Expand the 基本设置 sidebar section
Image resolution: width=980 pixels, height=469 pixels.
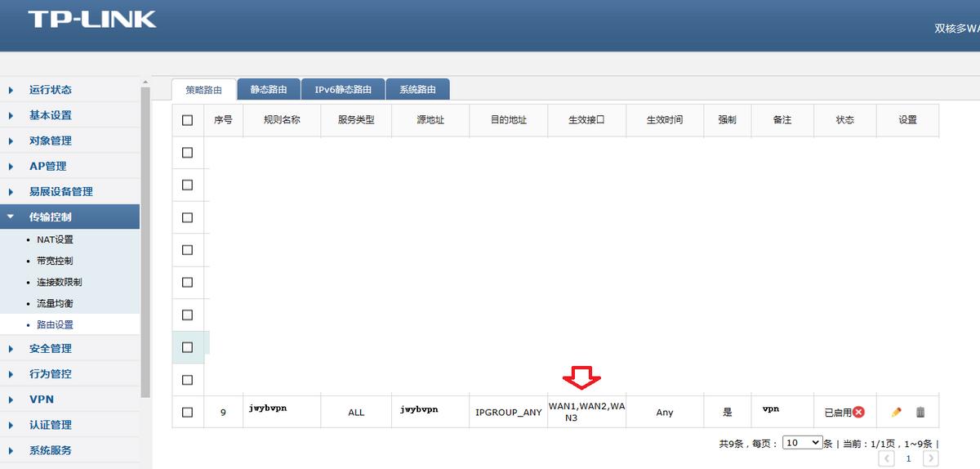click(69, 115)
